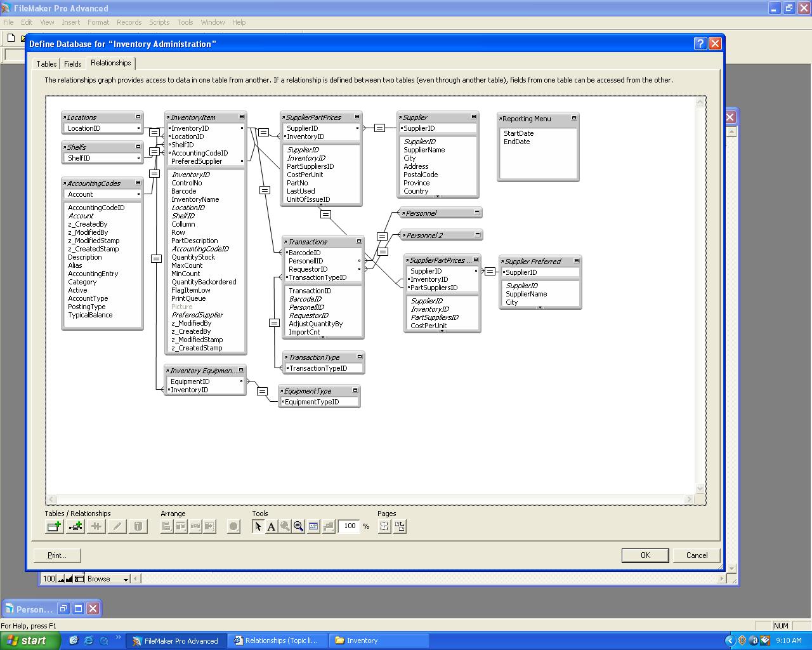Screen dimensions: 812x650
Task: Click the graph's vertical scrollbar down arrow
Action: (700, 489)
